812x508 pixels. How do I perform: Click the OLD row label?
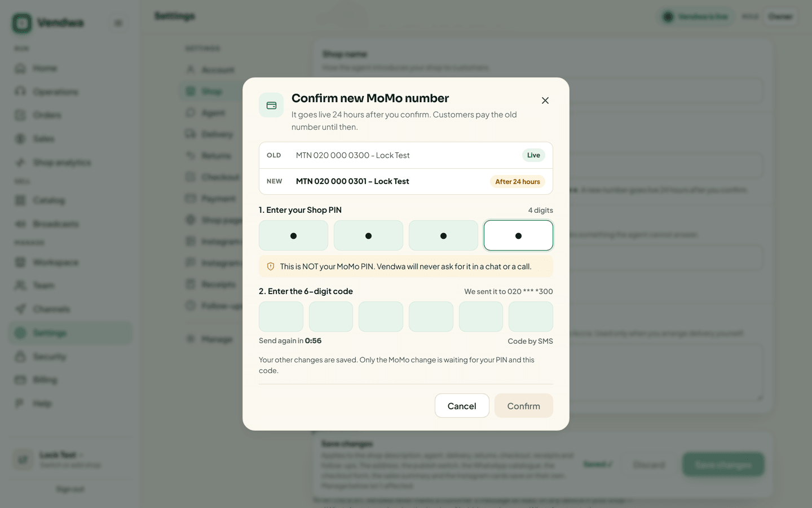tap(274, 155)
